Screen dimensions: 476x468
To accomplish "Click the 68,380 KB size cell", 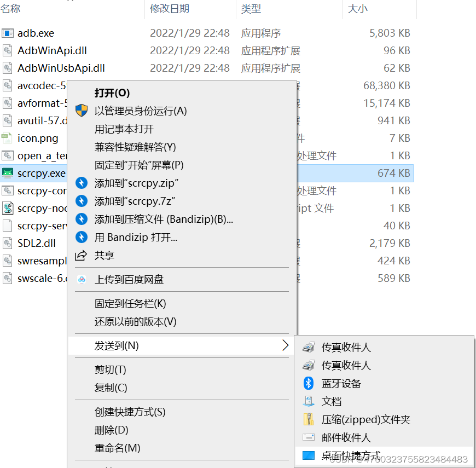I will [387, 85].
